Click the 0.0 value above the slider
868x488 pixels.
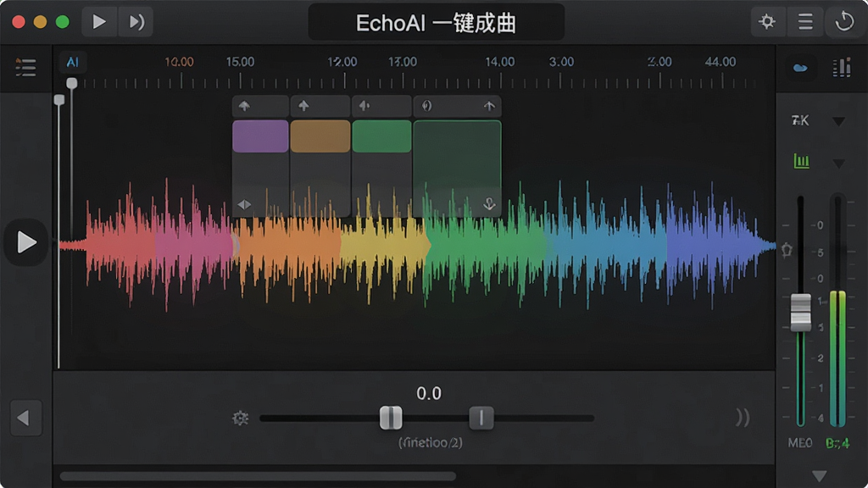(429, 393)
